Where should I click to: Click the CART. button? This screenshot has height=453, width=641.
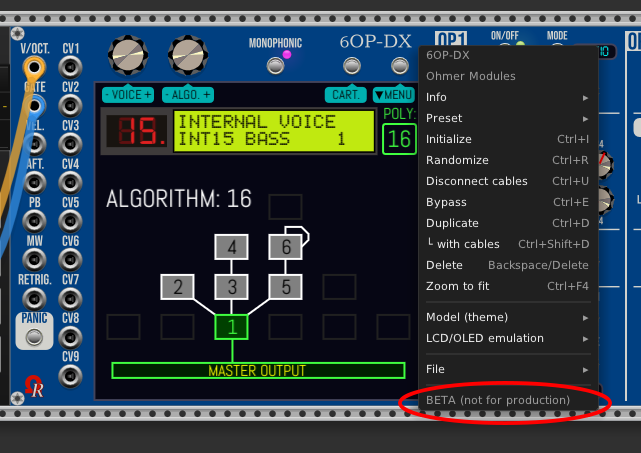pyautogui.click(x=346, y=95)
